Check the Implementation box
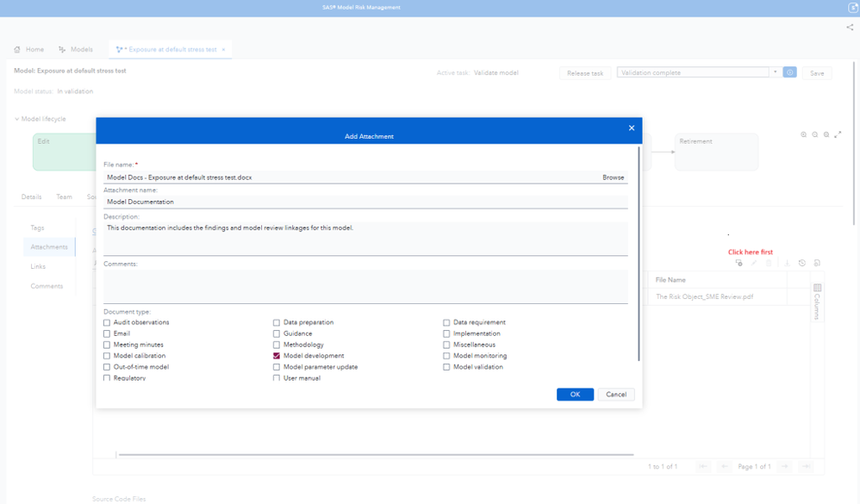 pyautogui.click(x=446, y=333)
